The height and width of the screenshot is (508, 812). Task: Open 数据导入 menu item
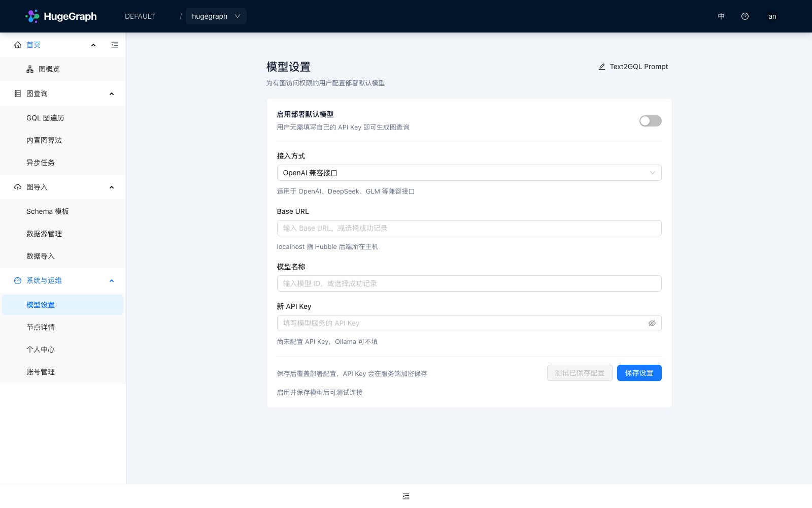(63, 256)
